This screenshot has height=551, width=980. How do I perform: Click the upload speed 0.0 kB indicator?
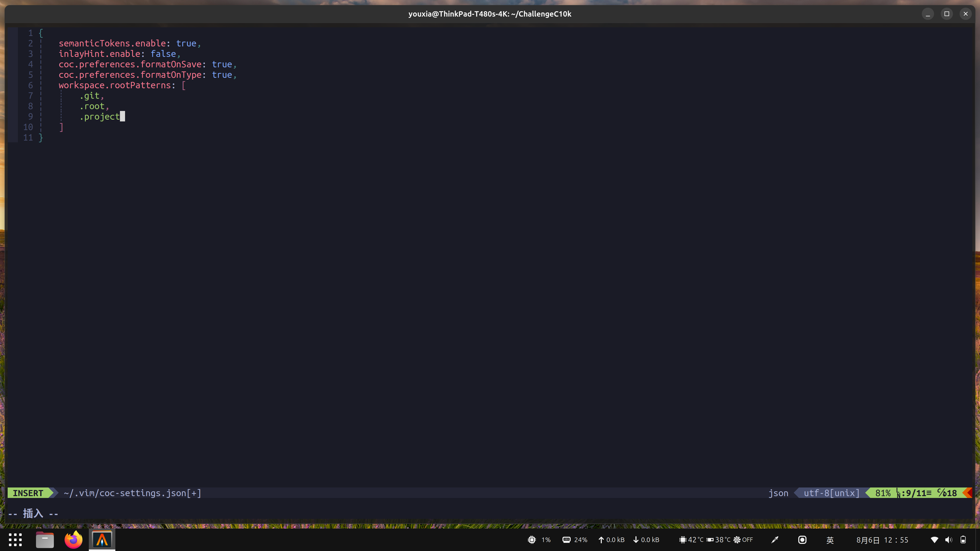(x=611, y=540)
